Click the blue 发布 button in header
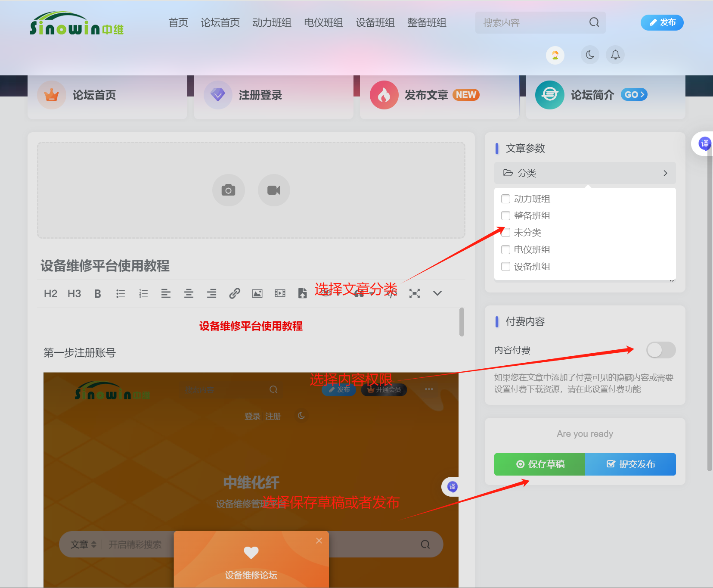 662,22
